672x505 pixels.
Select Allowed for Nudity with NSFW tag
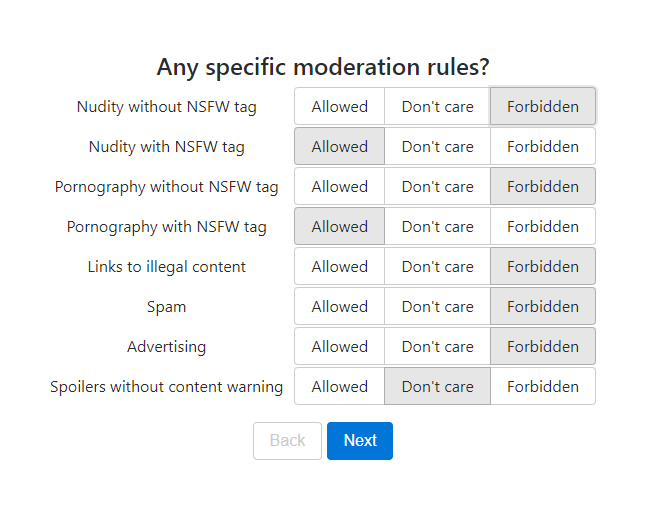(x=339, y=146)
